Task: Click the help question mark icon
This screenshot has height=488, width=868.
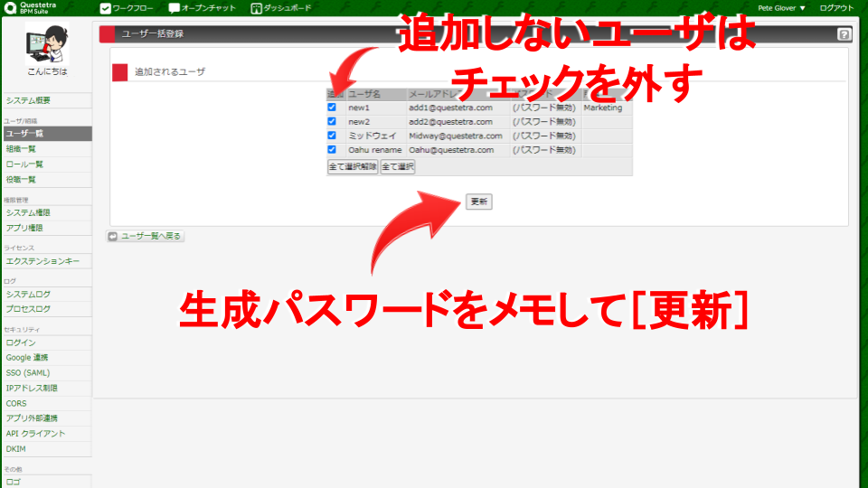Action: (x=844, y=34)
